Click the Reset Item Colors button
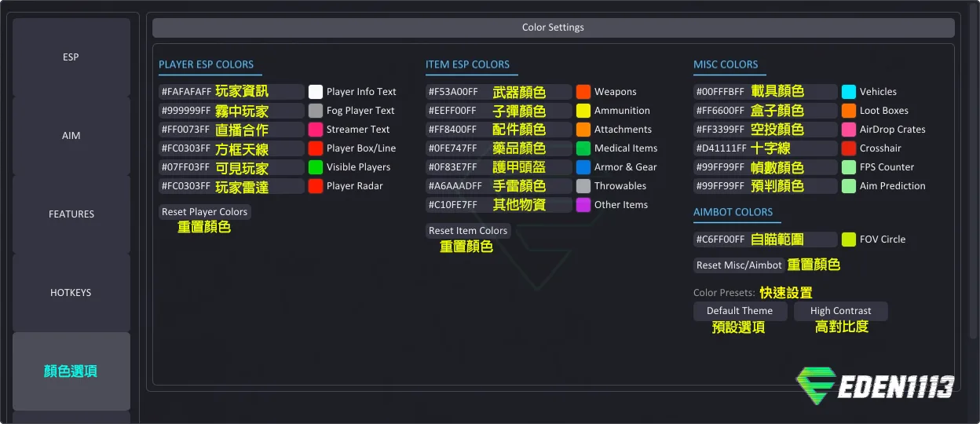980x424 pixels. (x=468, y=231)
